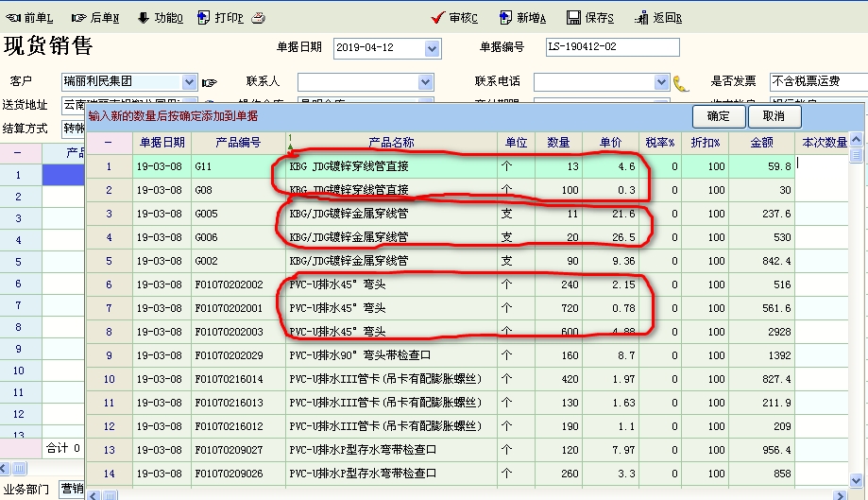
Task: Create a new document with 新增
Action: point(522,17)
